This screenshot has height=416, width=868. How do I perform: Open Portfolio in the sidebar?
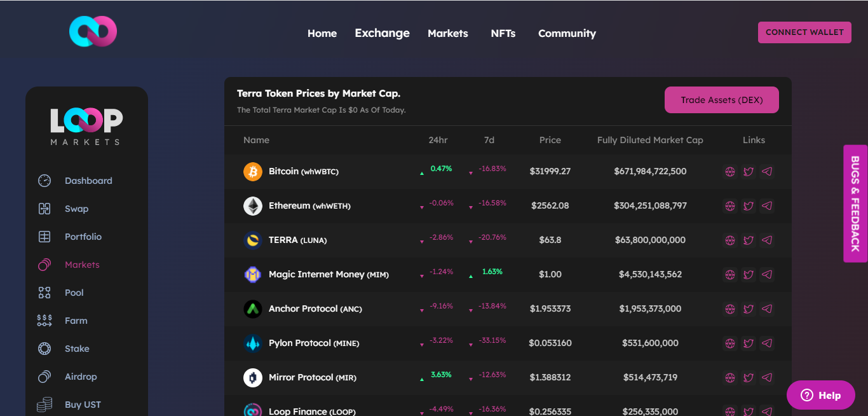point(83,237)
